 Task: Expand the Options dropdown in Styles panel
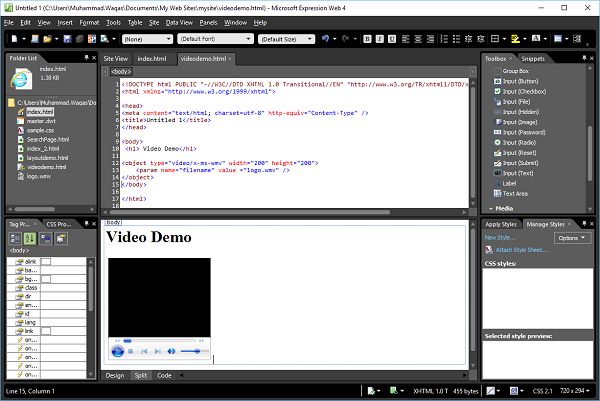coord(572,239)
